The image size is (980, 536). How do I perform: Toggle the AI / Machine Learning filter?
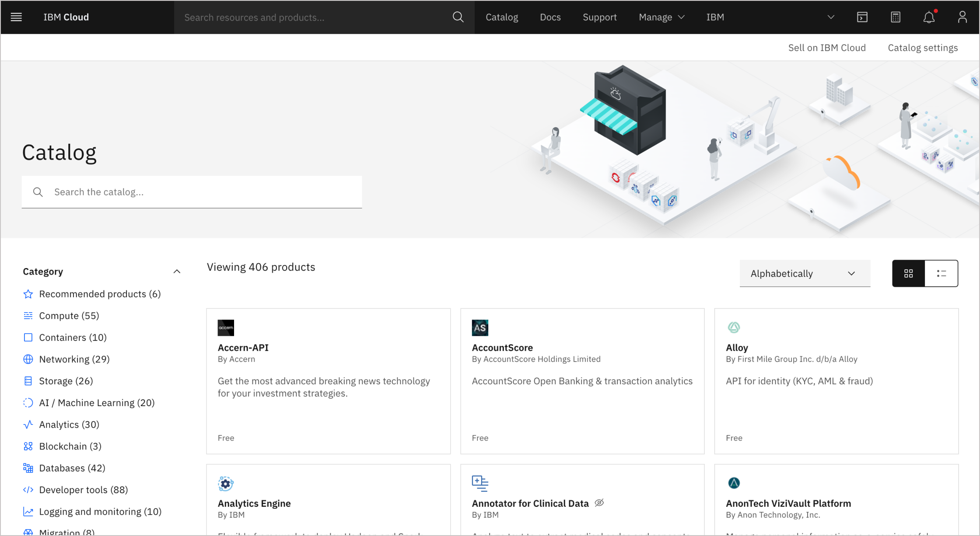(x=97, y=403)
